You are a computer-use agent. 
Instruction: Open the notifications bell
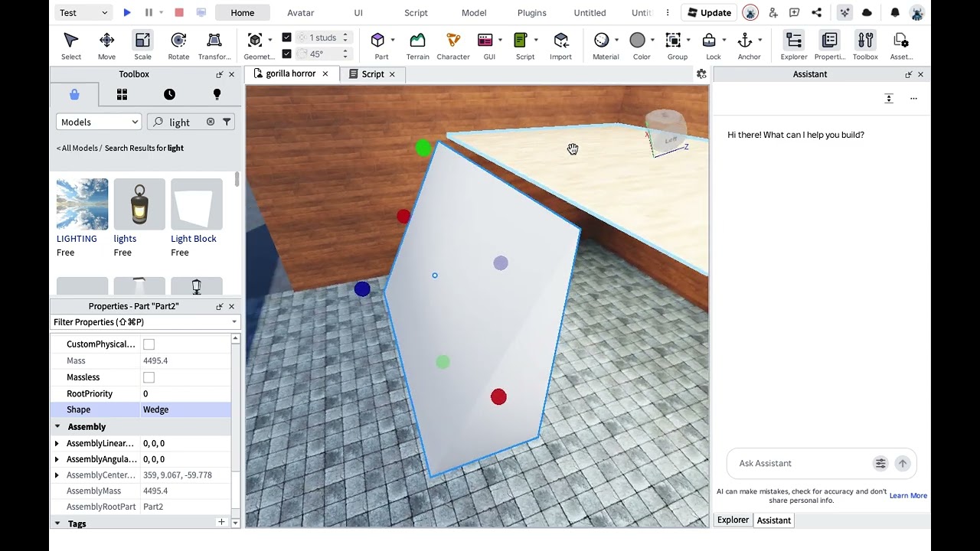895,12
